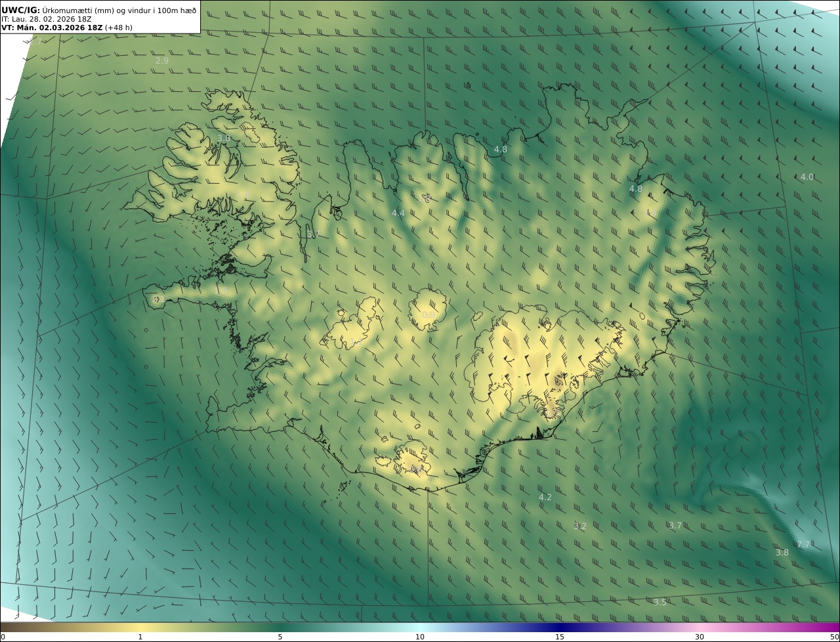The height and width of the screenshot is (642, 840).
Task: Click the 0.9 value inside Hofsjökull glacier outline
Action: [429, 315]
